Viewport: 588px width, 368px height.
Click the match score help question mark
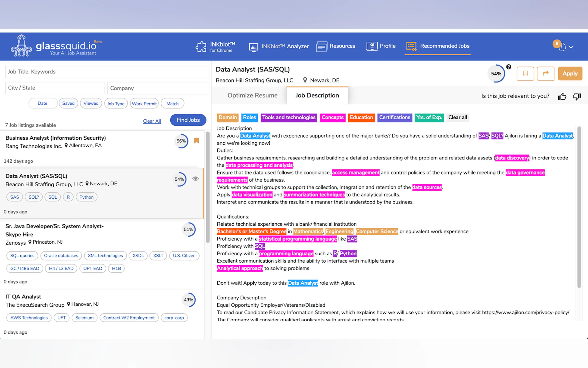[509, 67]
